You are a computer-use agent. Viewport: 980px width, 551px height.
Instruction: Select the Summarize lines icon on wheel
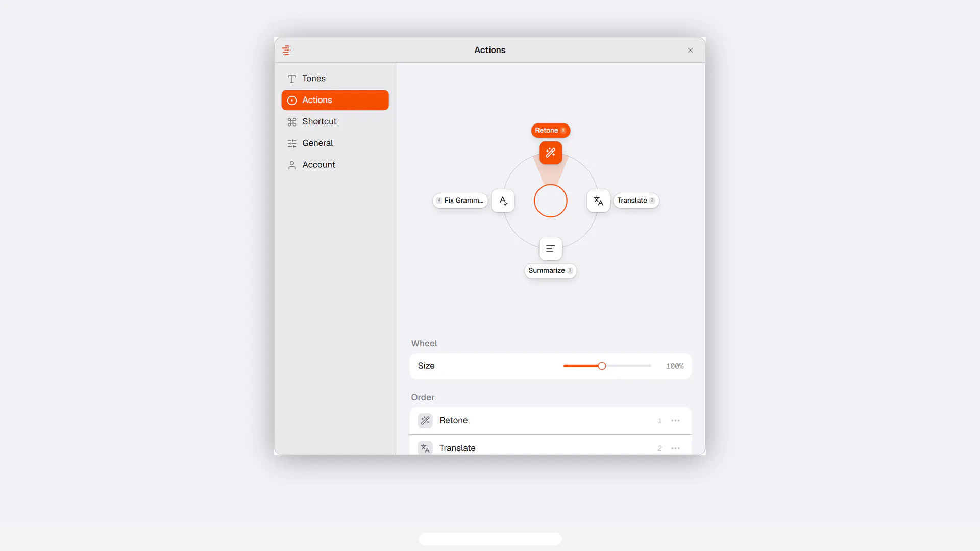pyautogui.click(x=550, y=248)
